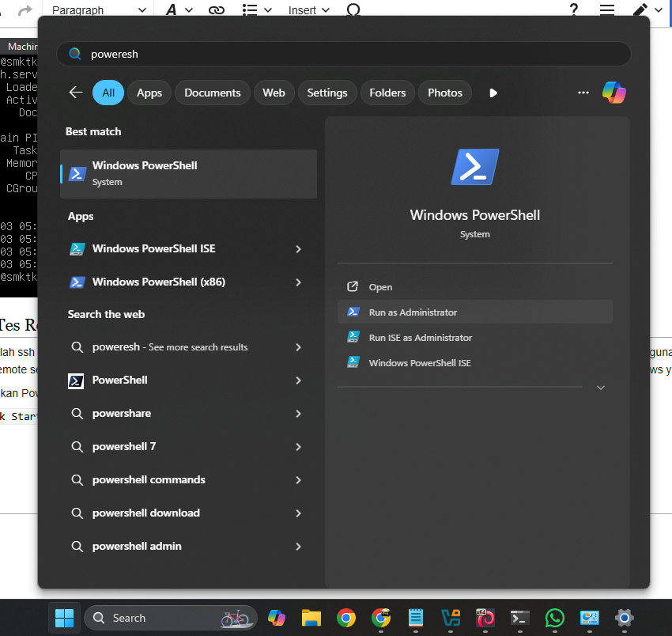Select the Documents filter tab
Viewport: 672px width, 636px height.
coord(212,93)
